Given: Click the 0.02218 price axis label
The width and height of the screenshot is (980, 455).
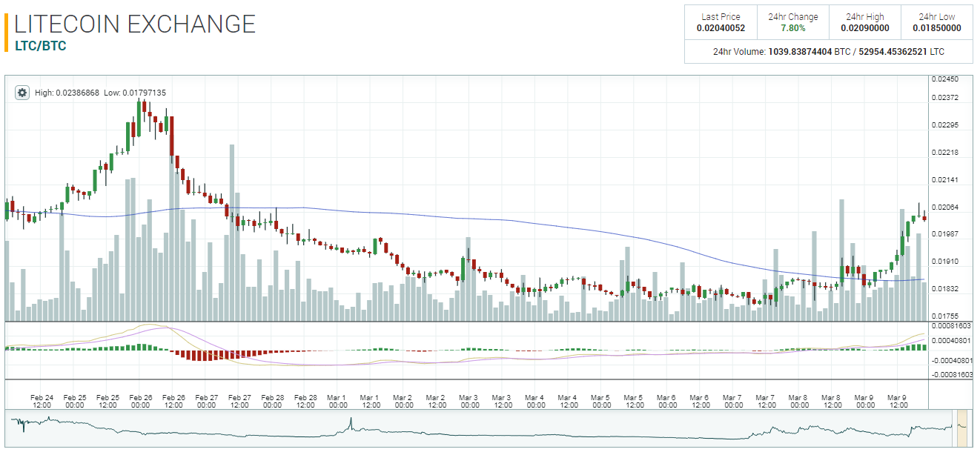Looking at the screenshot, I should pos(944,153).
